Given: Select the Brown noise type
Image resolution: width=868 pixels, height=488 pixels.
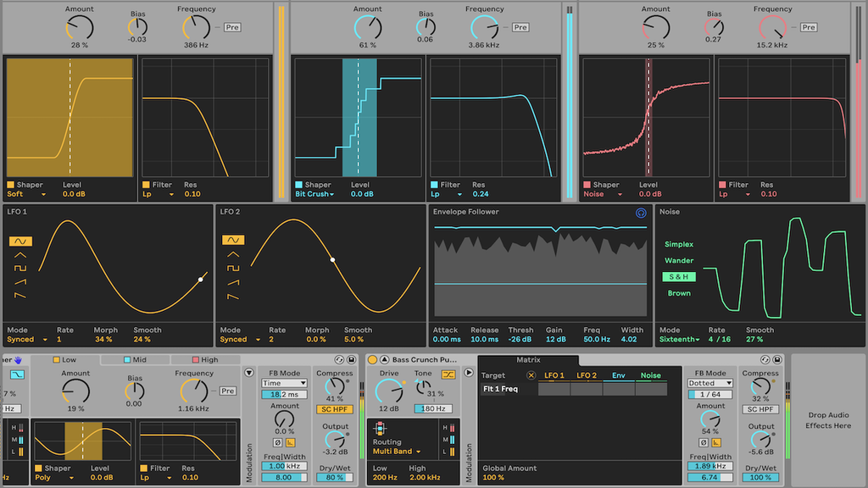Looking at the screenshot, I should (x=678, y=293).
